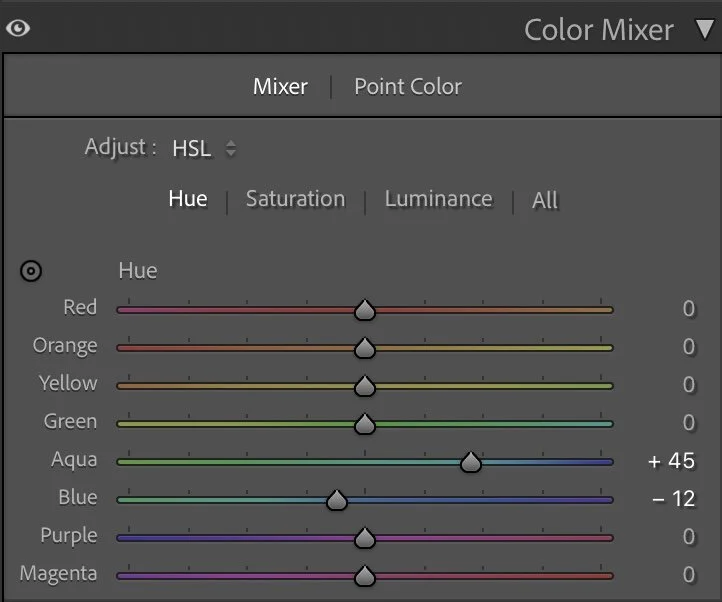Image resolution: width=722 pixels, height=602 pixels.
Task: Click the Magenta hue slider handle
Action: (x=365, y=576)
